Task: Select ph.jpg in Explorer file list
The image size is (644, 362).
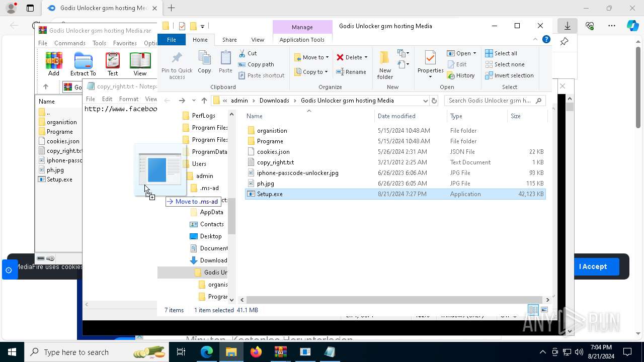Action: point(266,184)
